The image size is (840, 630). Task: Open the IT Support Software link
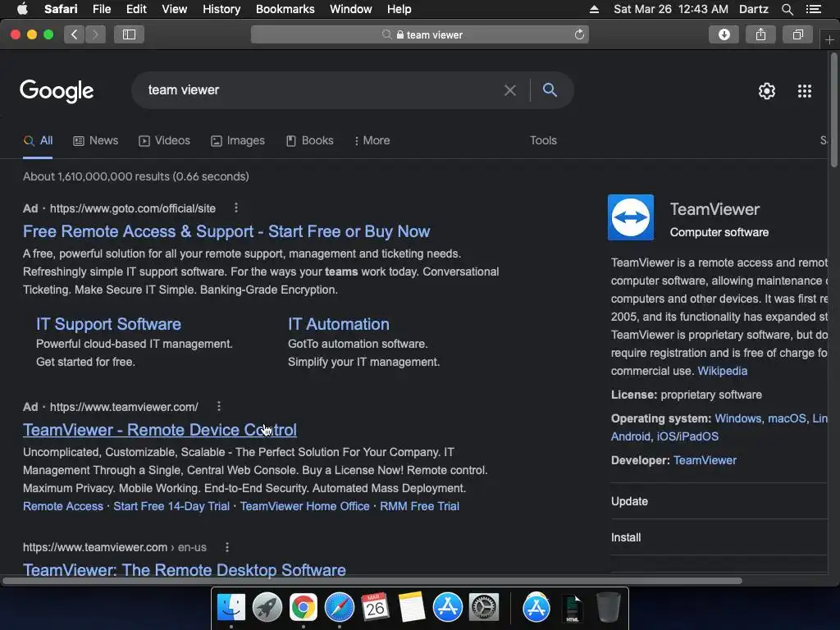pyautogui.click(x=108, y=324)
